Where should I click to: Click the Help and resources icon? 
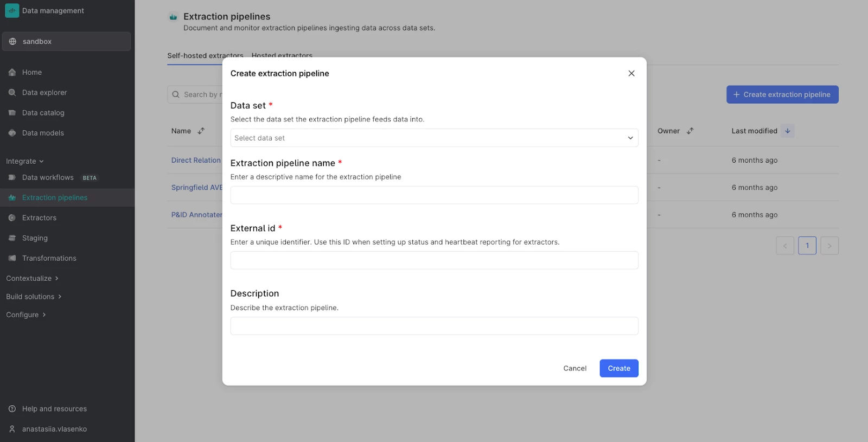12,409
